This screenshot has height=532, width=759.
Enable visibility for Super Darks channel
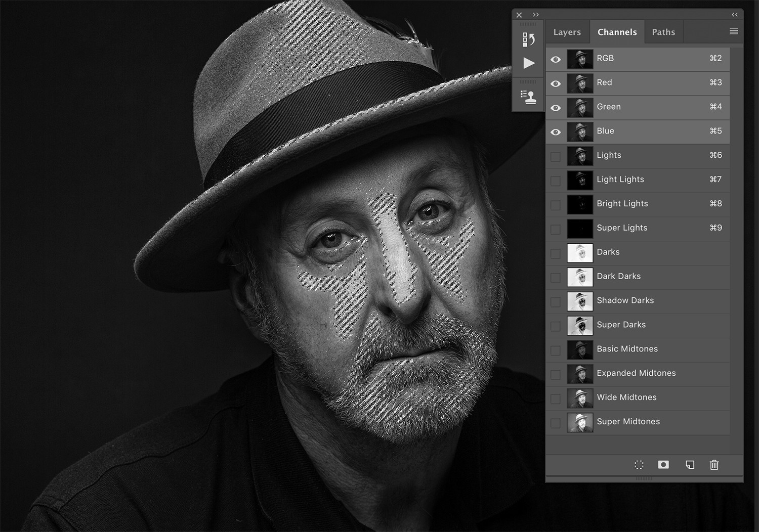point(556,326)
